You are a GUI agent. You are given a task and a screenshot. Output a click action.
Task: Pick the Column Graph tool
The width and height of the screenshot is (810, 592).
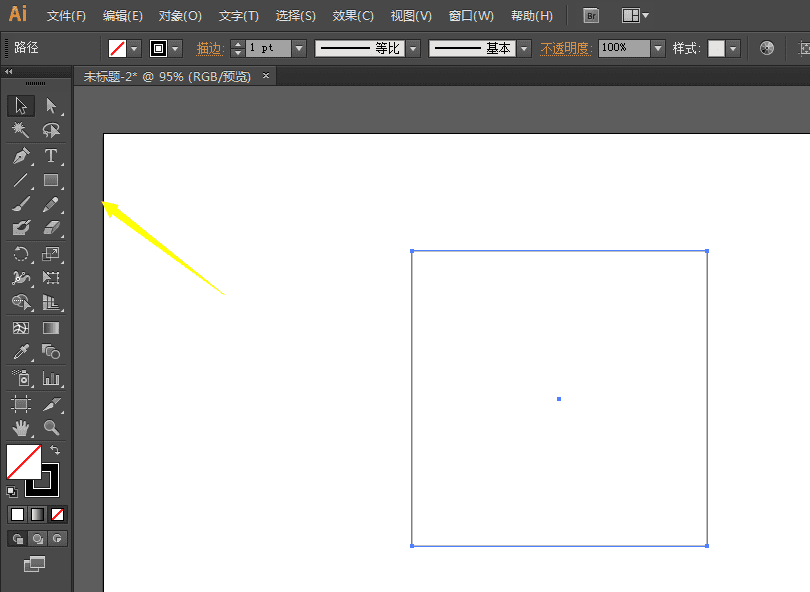[51, 378]
